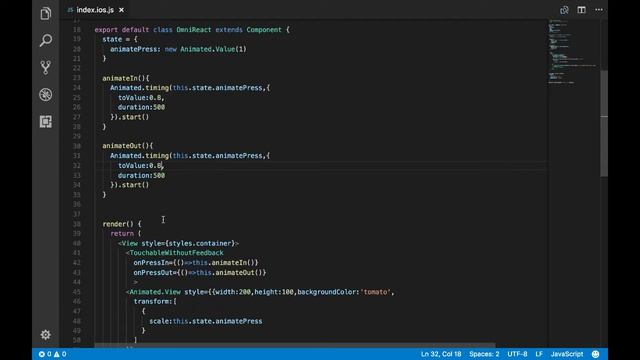640x360 pixels.
Task: Split the editor with the split icon
Action: click(x=581, y=10)
